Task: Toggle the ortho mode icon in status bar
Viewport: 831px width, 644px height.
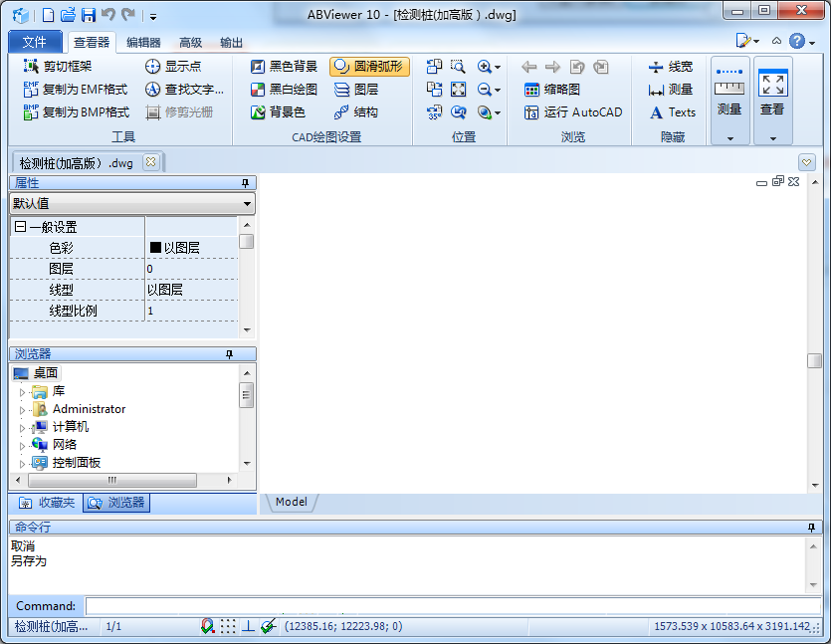Action: tap(248, 626)
